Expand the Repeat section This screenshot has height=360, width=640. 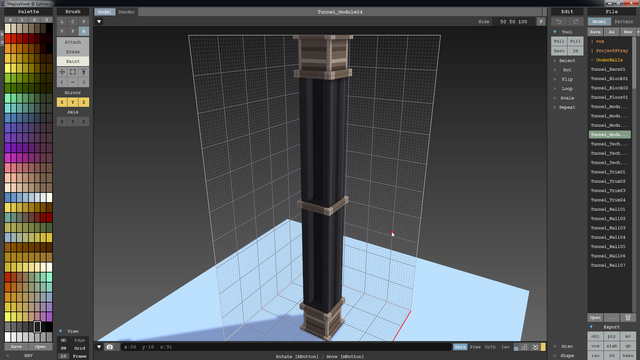click(x=555, y=107)
